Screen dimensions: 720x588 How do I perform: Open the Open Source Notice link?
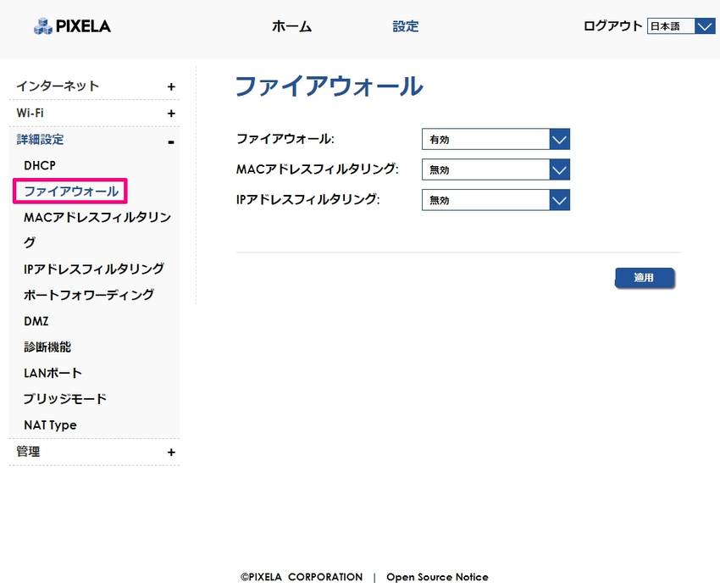[x=437, y=577]
